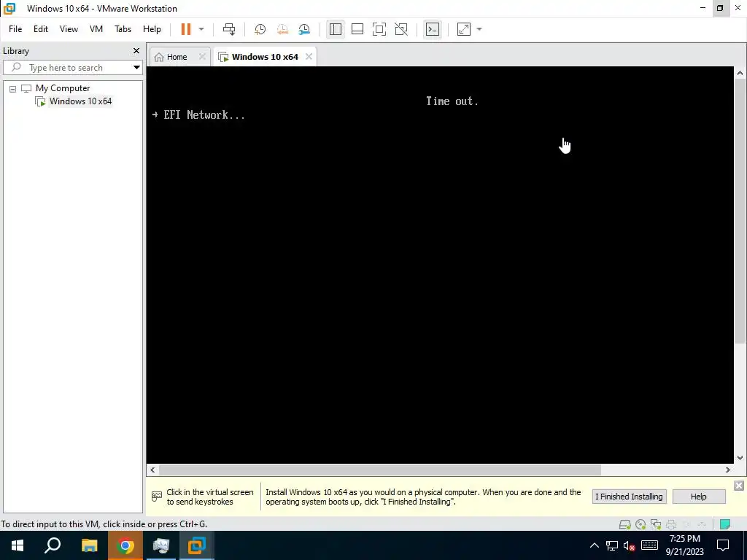Screen dimensions: 747x560
Task: Suspend the VM with the orange pause button
Action: click(186, 29)
